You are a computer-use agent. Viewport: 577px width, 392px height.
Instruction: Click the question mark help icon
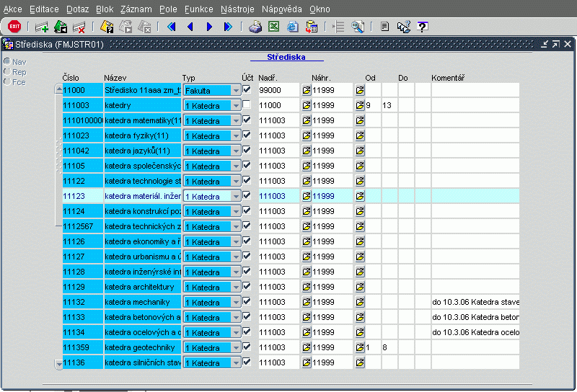coord(423,27)
